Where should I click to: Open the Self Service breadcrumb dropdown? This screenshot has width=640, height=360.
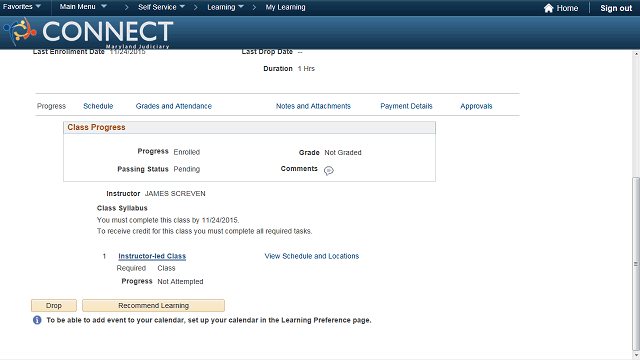[161, 7]
